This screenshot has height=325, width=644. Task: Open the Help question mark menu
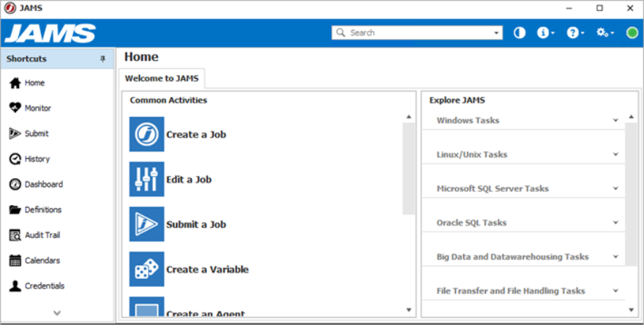pyautogui.click(x=575, y=33)
